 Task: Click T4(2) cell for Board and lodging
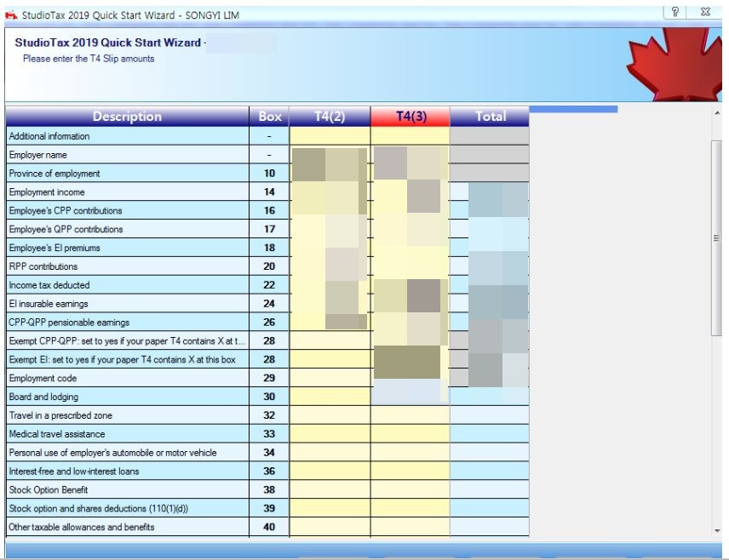click(330, 397)
